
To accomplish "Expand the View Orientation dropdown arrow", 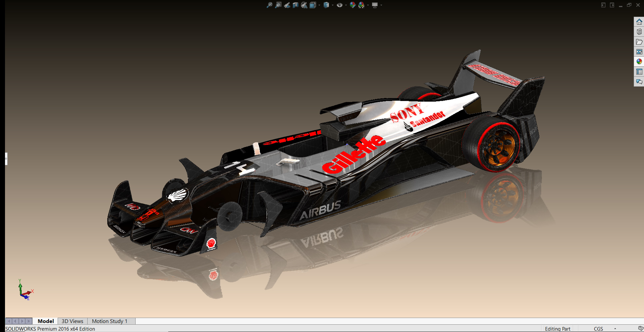I will click(x=319, y=5).
